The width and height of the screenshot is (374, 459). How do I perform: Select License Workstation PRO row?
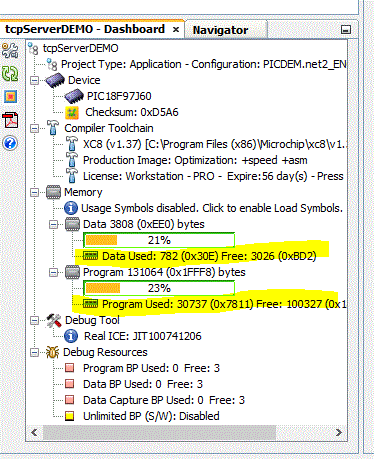213,176
